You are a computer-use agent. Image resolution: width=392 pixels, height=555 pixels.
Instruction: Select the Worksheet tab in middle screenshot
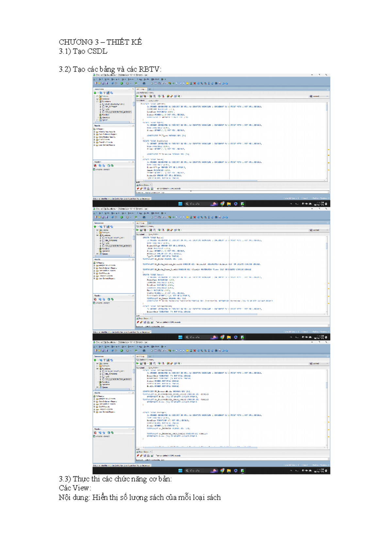coord(140,234)
